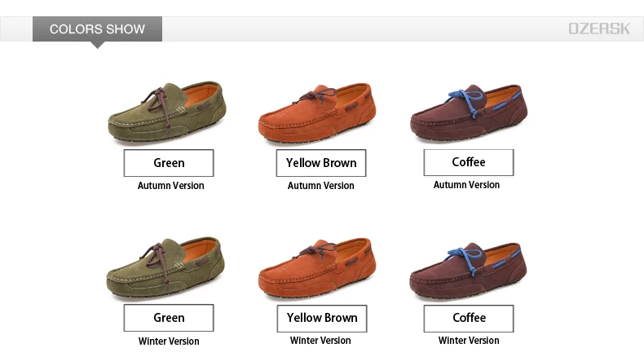Select the Green box above Autumn Version
The height and width of the screenshot is (361, 644).
pos(169,163)
